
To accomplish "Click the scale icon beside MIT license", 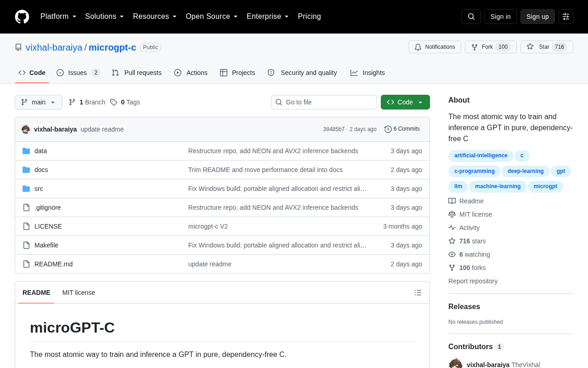I will [452, 214].
